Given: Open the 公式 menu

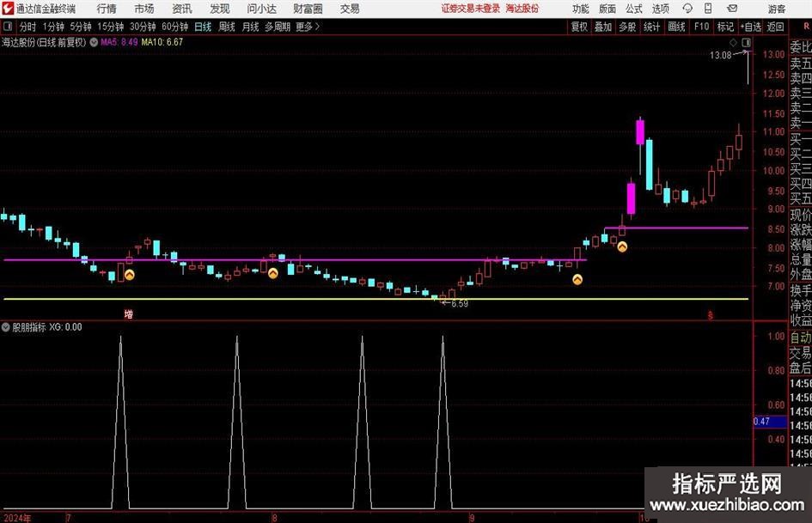Looking at the screenshot, I should click(633, 9).
